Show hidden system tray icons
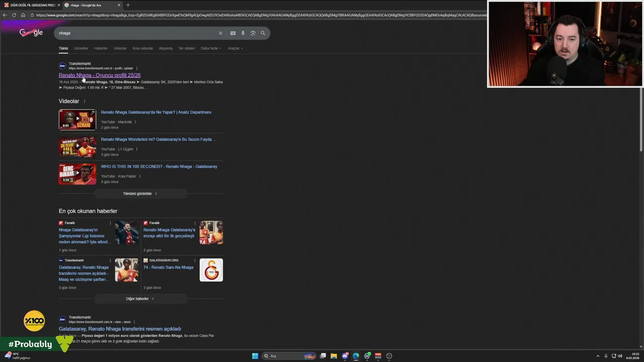Screen dimensions: 644x362 pyautogui.click(x=598, y=356)
